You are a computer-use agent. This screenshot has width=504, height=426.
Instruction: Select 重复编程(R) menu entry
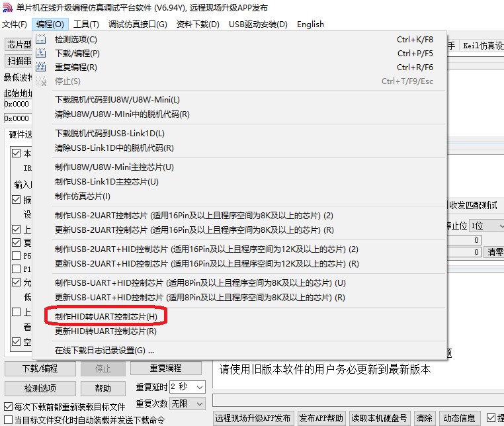239,67
